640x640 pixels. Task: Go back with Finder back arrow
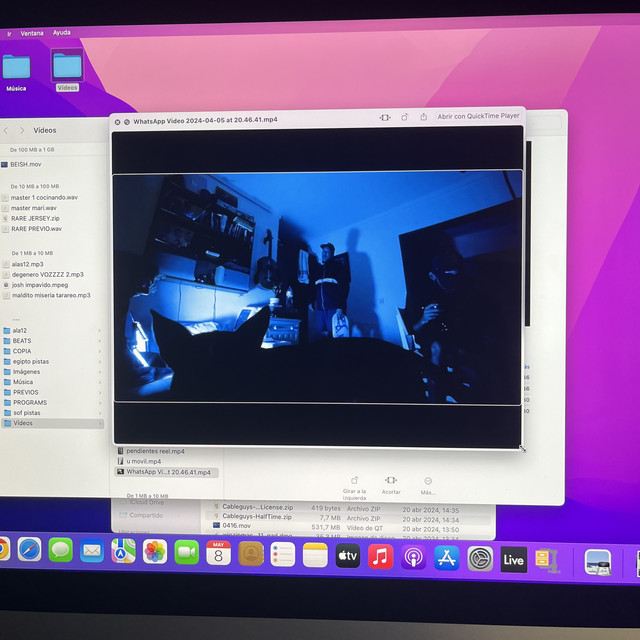(x=6, y=130)
